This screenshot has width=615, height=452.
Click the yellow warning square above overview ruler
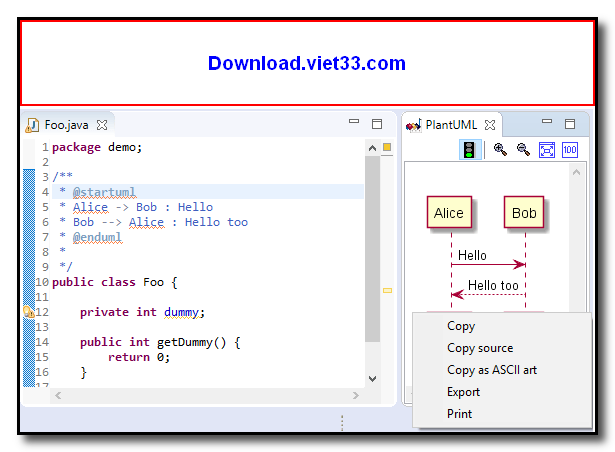pyautogui.click(x=387, y=148)
